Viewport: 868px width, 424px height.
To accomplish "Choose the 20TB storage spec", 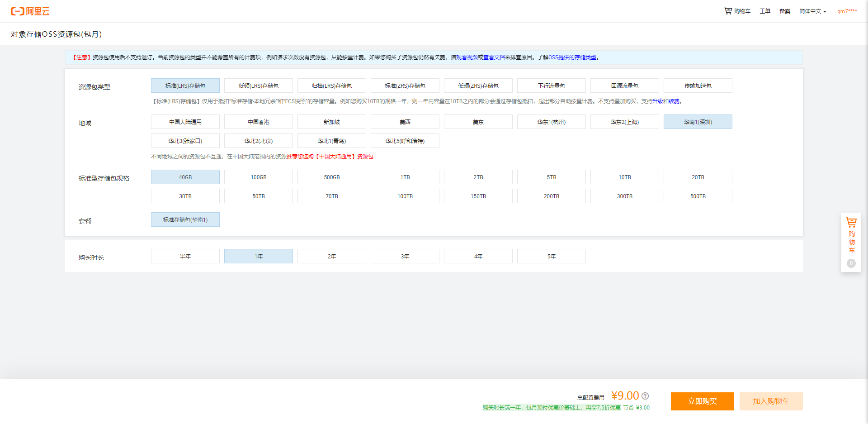I will point(698,177).
